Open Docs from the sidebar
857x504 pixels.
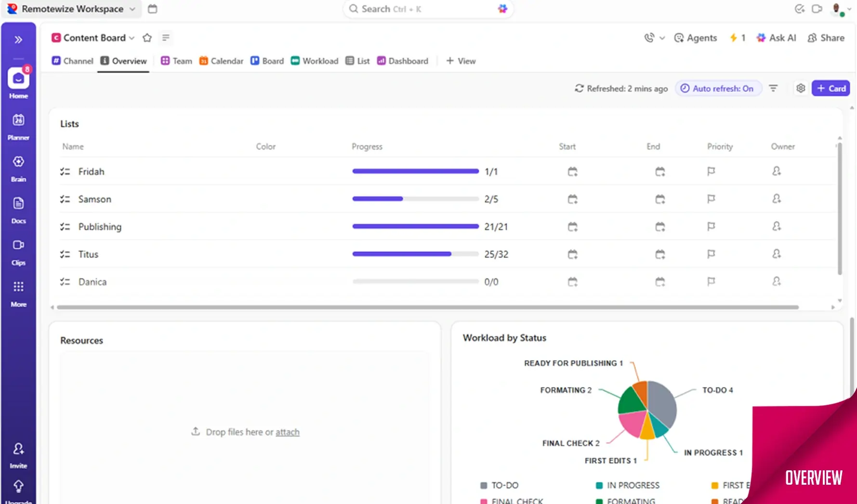(18, 204)
